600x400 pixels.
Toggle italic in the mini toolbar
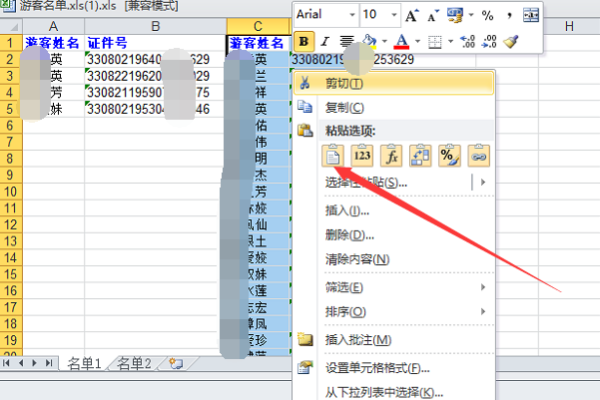(x=325, y=41)
